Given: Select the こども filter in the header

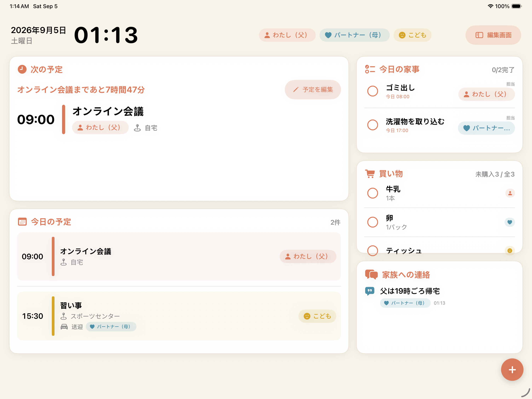Looking at the screenshot, I should (412, 35).
